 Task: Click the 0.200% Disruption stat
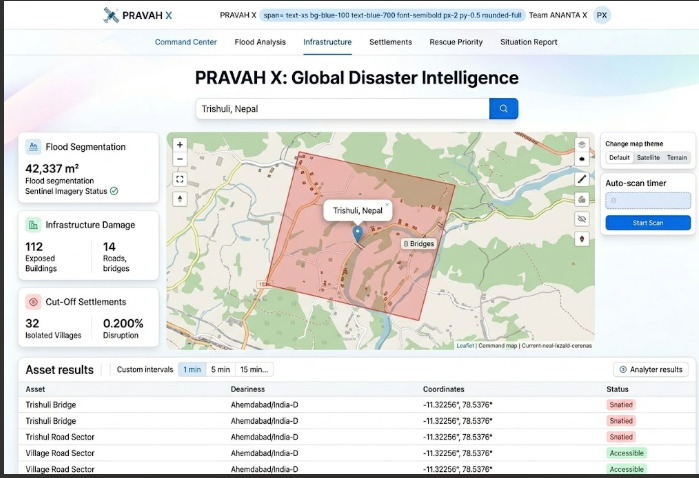123,329
